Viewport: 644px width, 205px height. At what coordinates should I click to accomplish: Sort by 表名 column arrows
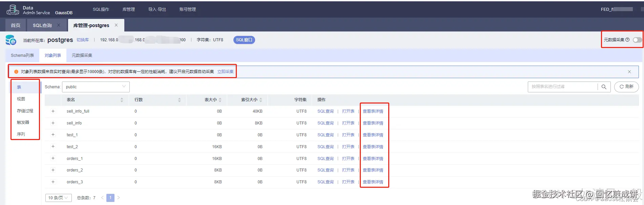[x=122, y=100]
